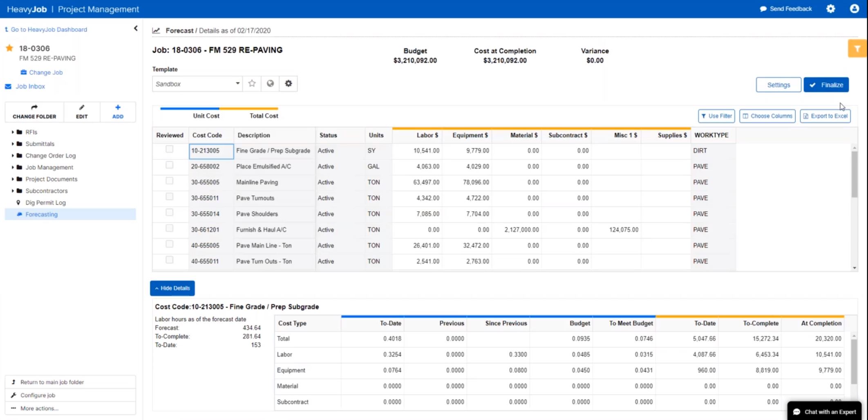The width and height of the screenshot is (868, 420).
Task: Sort by WORKTYPE column header
Action: coord(713,135)
